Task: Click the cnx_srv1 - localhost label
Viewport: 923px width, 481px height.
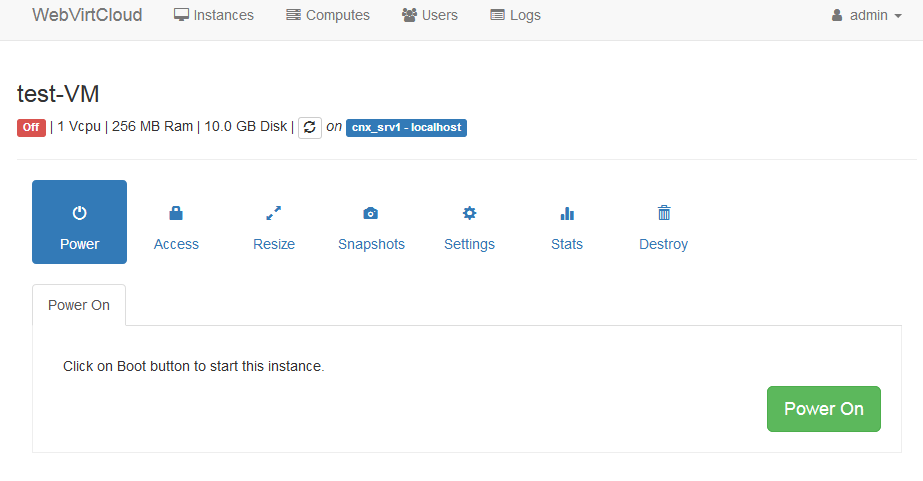Action: (406, 128)
